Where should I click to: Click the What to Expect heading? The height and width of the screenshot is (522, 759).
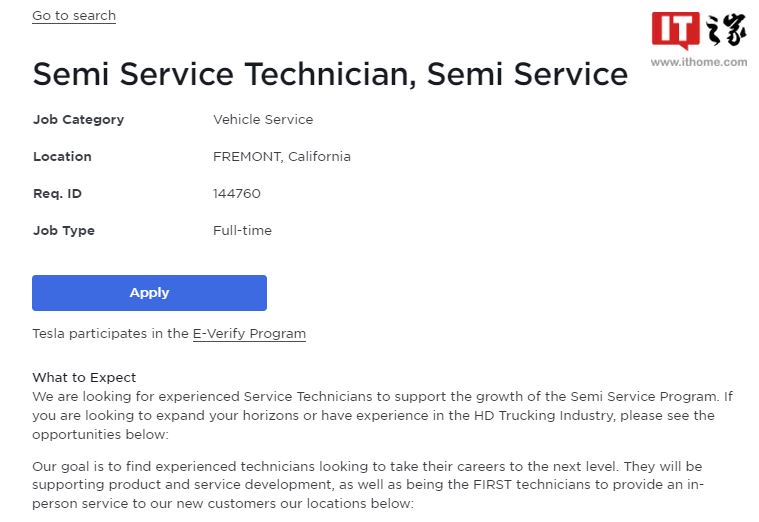pos(84,377)
